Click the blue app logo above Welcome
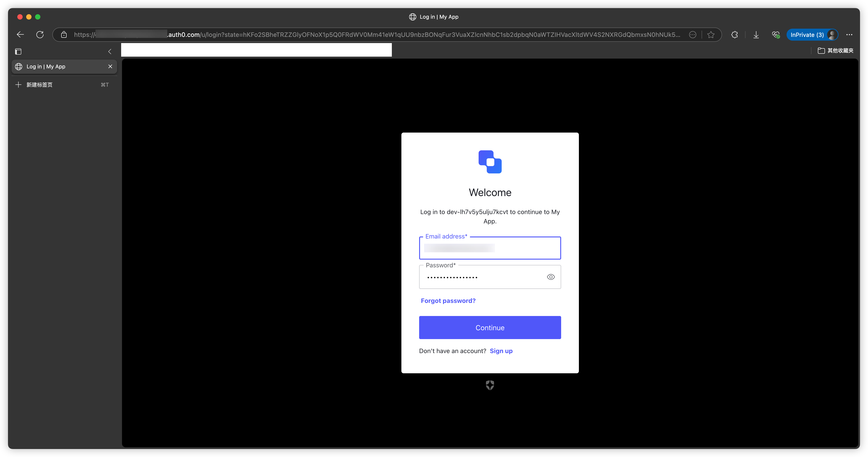This screenshot has height=457, width=868. 490,162
